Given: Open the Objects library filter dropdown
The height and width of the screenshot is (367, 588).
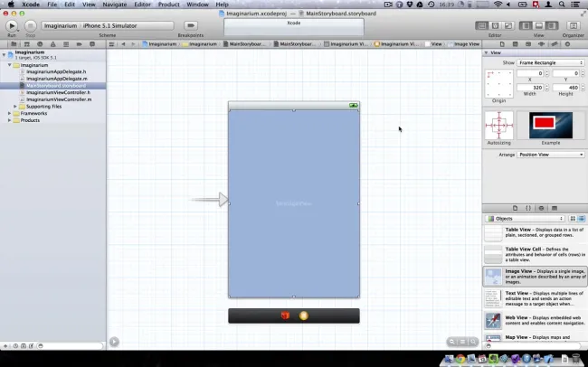Looking at the screenshot, I should tap(526, 219).
